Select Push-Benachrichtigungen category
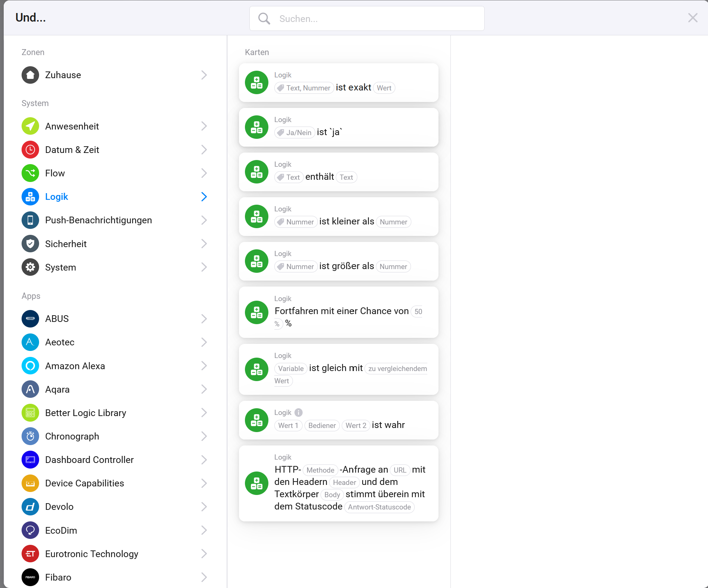The height and width of the screenshot is (588, 708). 115,220
